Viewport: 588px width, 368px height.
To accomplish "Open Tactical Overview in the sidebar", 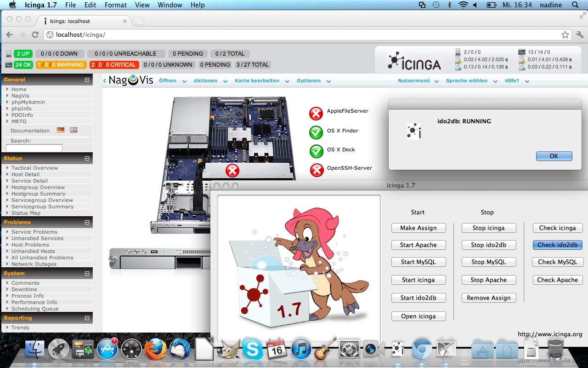I will (x=34, y=168).
